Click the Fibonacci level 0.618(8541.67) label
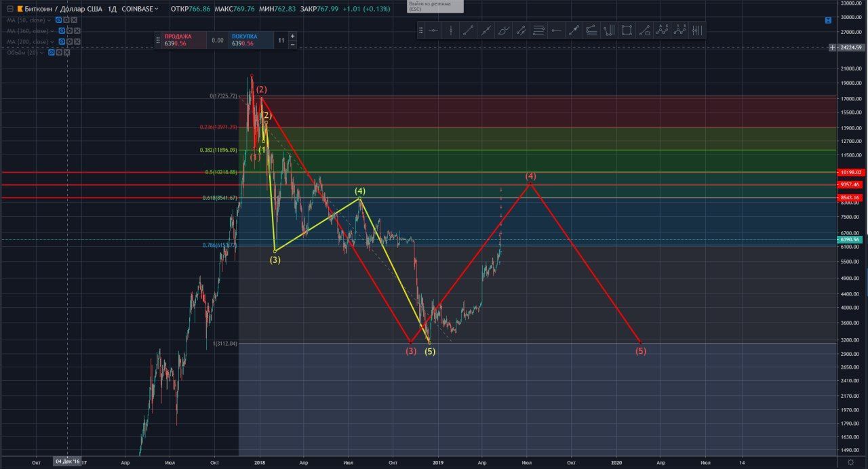 (x=218, y=198)
